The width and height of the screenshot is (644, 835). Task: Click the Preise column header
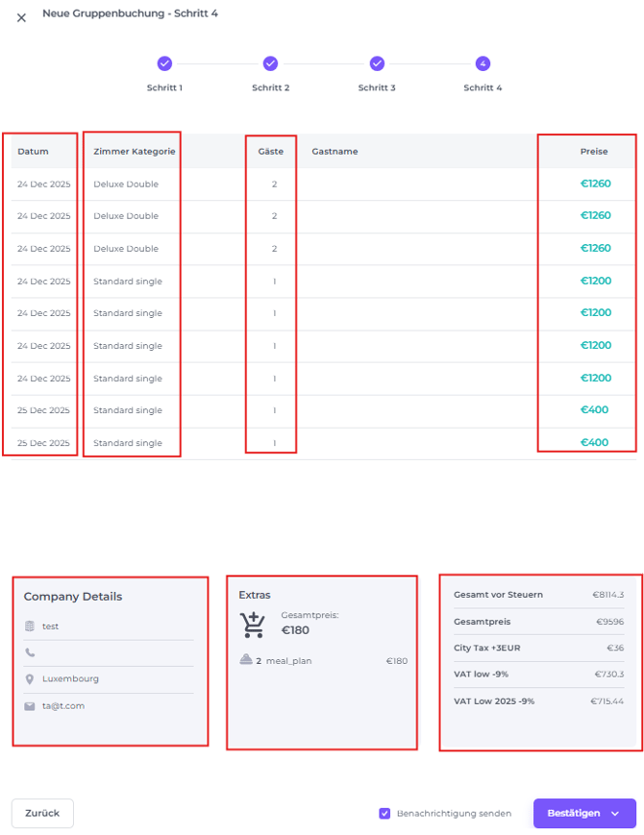point(593,152)
